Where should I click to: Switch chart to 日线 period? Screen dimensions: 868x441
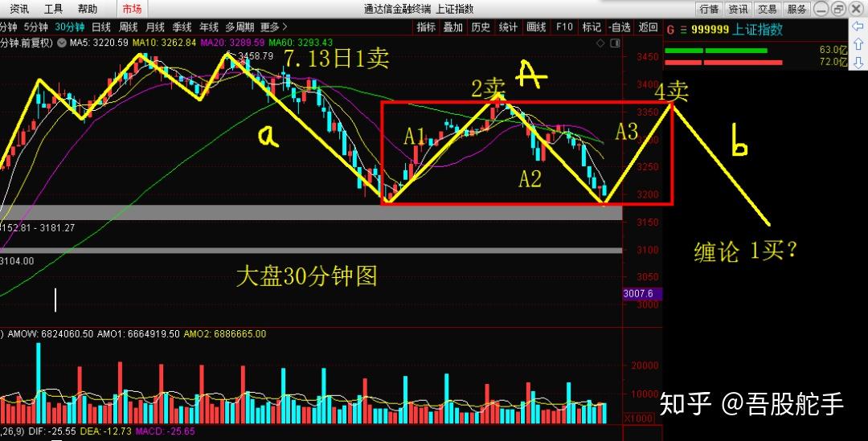click(101, 27)
